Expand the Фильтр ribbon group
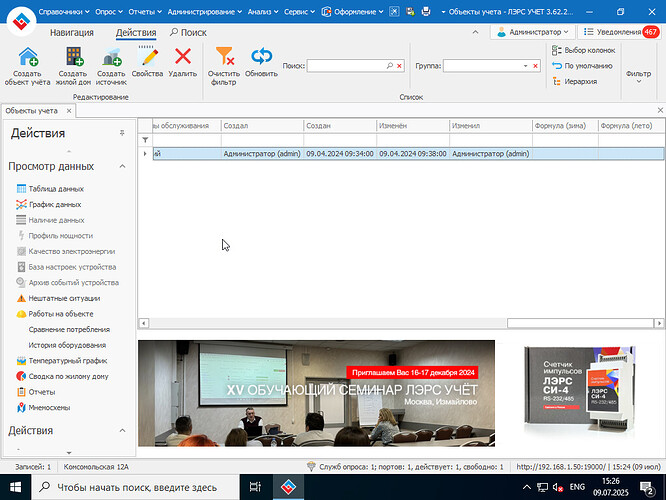Viewport: 666px width, 500px height. click(x=638, y=77)
